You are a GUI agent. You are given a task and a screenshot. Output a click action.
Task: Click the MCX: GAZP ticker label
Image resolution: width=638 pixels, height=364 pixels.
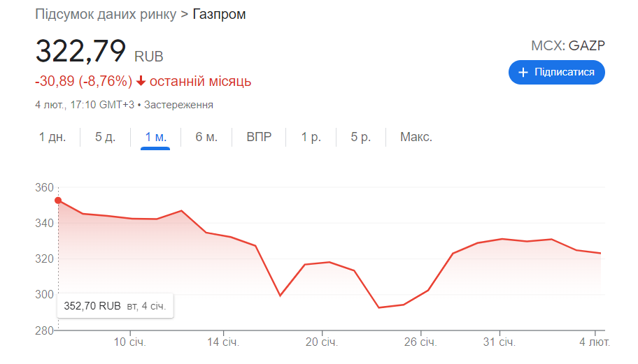pos(567,46)
